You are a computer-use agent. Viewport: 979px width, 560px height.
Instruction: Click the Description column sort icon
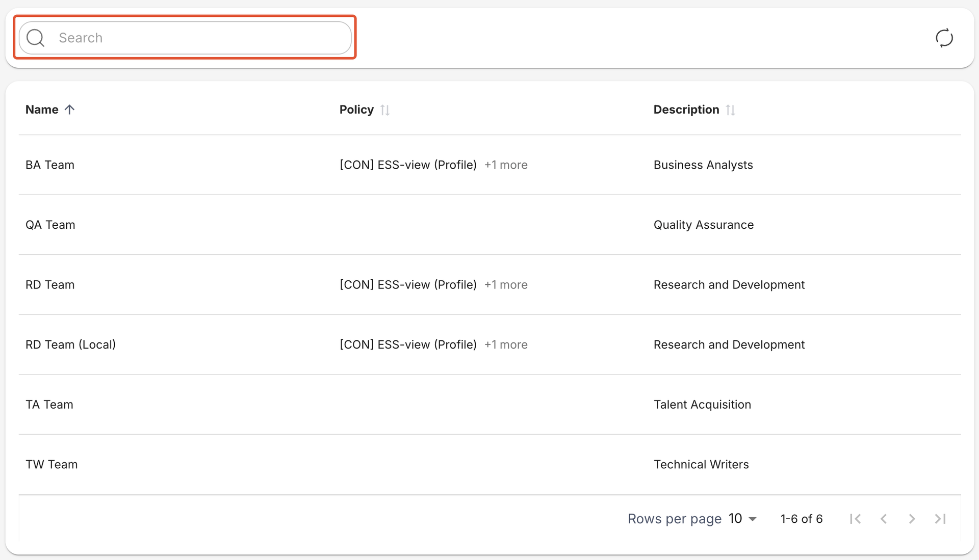click(730, 110)
